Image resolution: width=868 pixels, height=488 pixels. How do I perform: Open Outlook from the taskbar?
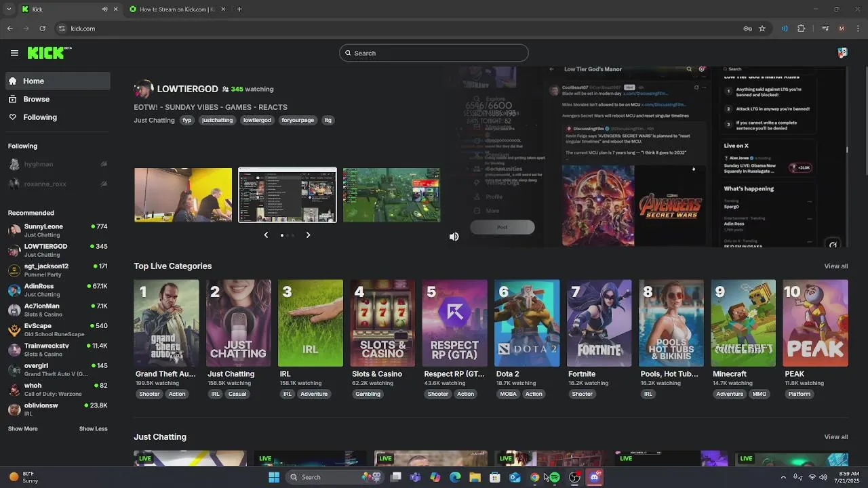515,477
